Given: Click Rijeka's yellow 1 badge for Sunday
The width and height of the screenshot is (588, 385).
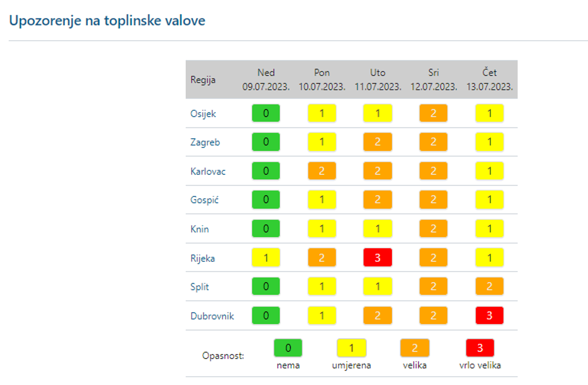Looking at the screenshot, I should tap(266, 257).
